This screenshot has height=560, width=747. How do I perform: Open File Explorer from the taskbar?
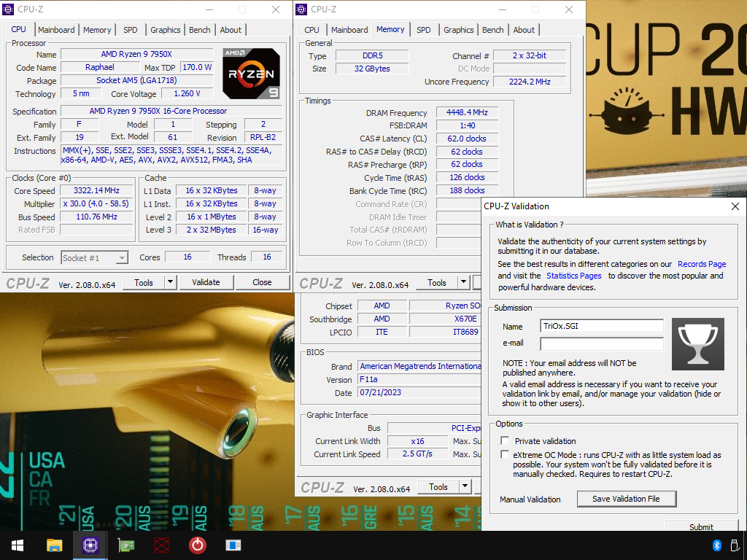click(x=54, y=545)
